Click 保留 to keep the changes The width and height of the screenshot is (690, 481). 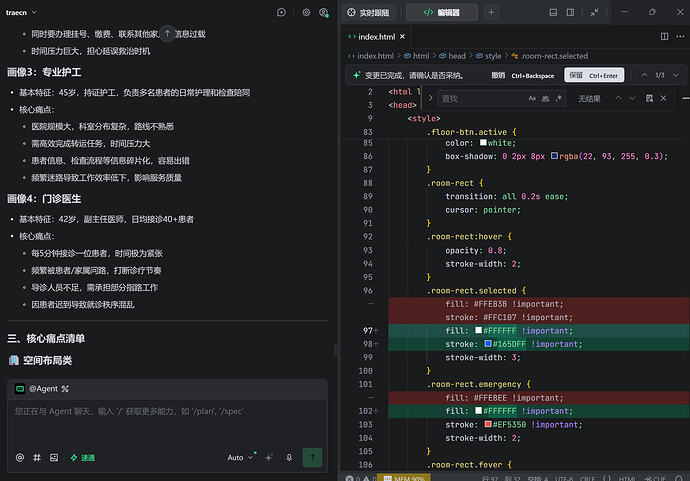pos(594,75)
